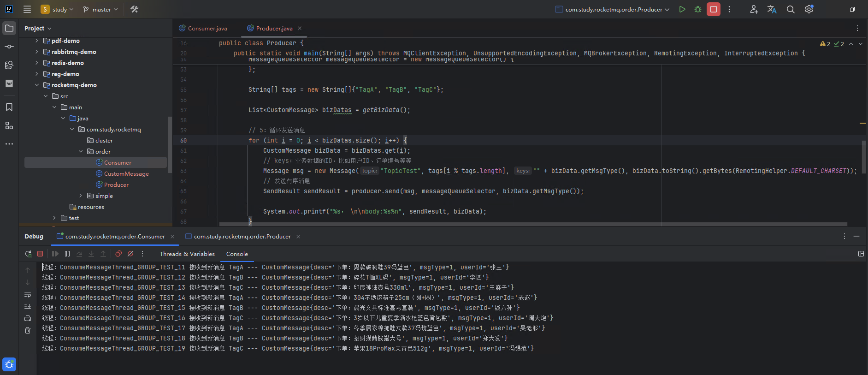Open the master branch dropdown

tap(100, 9)
